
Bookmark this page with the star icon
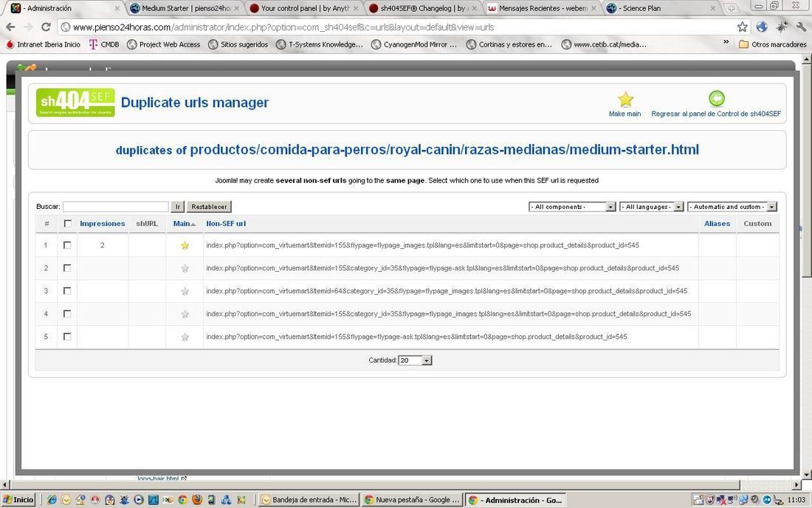click(742, 27)
